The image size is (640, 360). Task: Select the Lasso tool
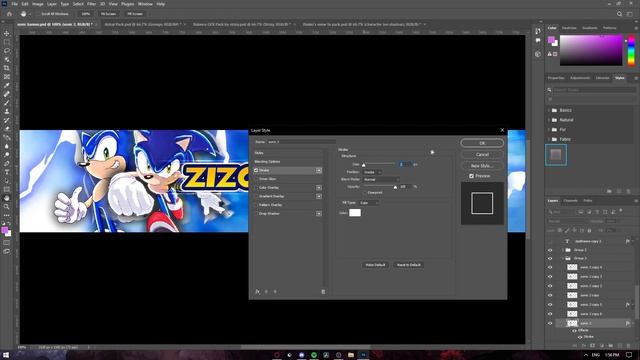[7, 51]
